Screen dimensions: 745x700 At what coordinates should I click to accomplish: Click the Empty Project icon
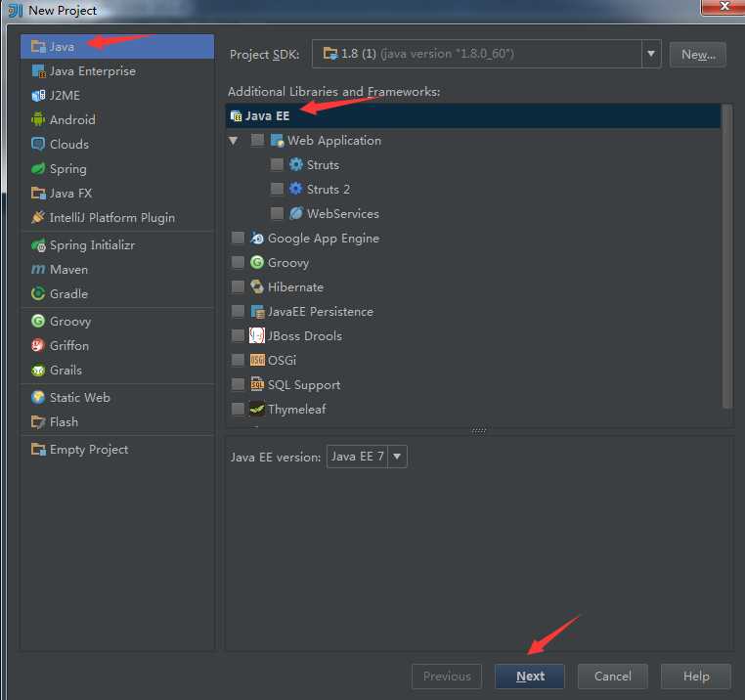tap(38, 450)
